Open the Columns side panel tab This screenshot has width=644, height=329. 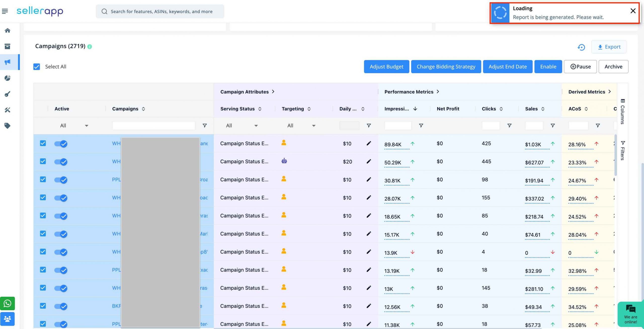[x=623, y=111]
